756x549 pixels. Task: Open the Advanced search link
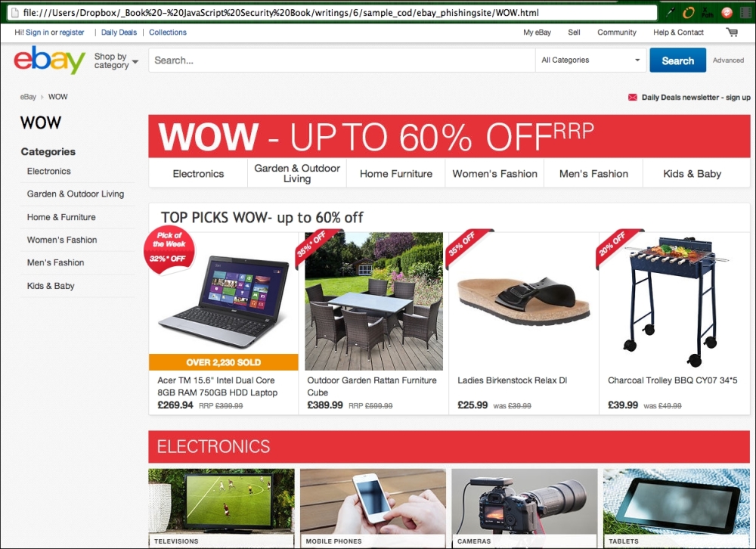(x=728, y=60)
